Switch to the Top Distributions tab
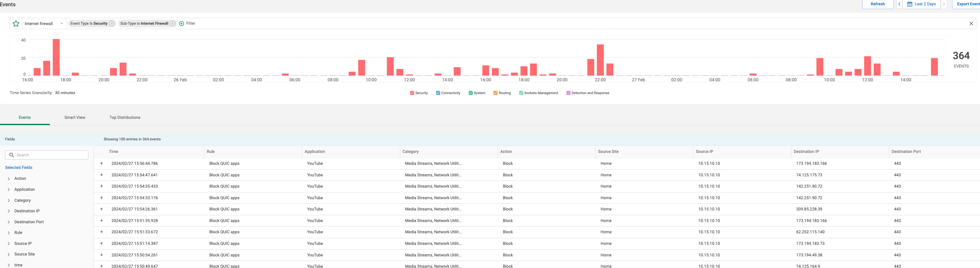This screenshot has width=980, height=268. click(x=125, y=118)
